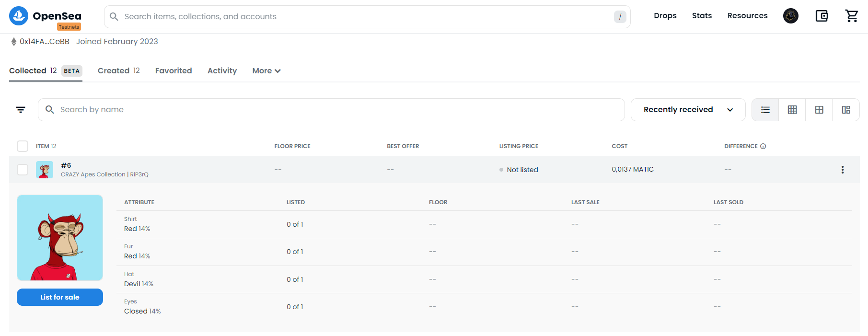Click the Eyes Closed 14% attribute
Screen dimensions: 868x336
tap(142, 307)
